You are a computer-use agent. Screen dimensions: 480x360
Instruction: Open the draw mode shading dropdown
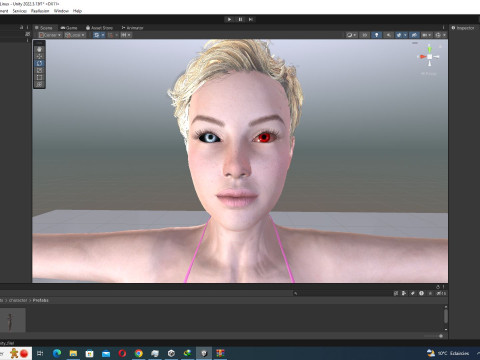coord(351,35)
